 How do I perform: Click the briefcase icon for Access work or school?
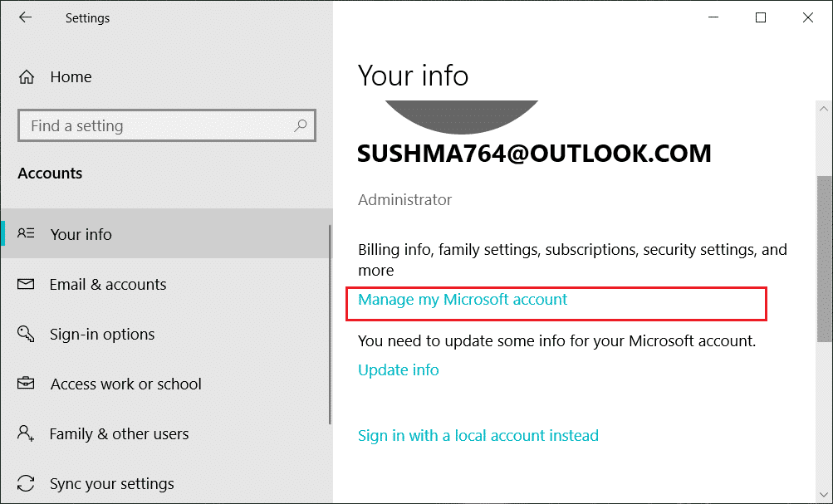coord(26,384)
